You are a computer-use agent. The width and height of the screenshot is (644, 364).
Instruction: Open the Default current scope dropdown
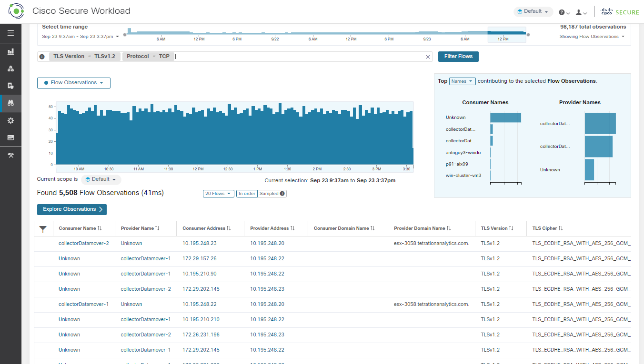(101, 179)
